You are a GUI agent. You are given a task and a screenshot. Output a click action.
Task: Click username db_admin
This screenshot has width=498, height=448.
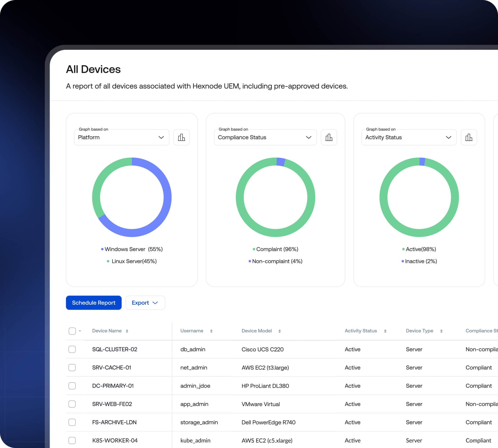coord(193,349)
